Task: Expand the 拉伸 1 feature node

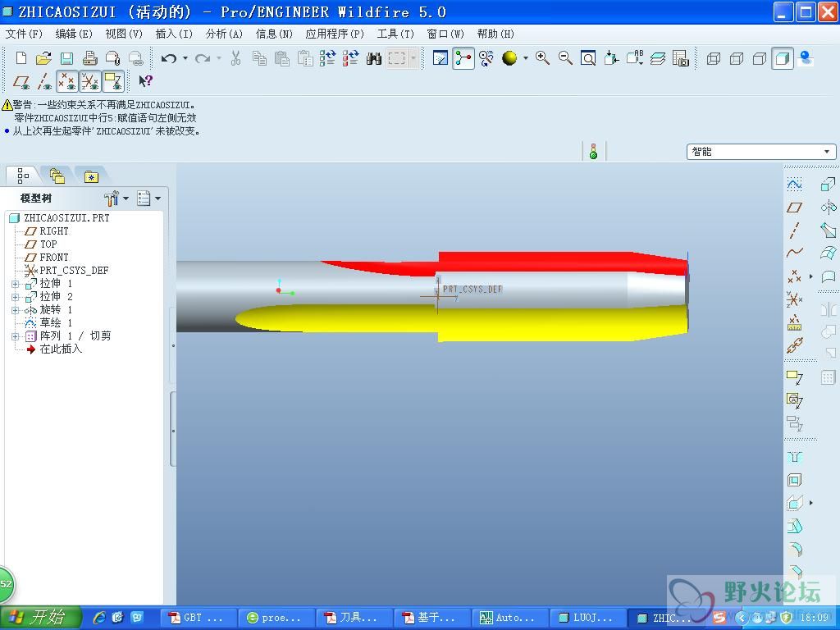Action: click(15, 284)
